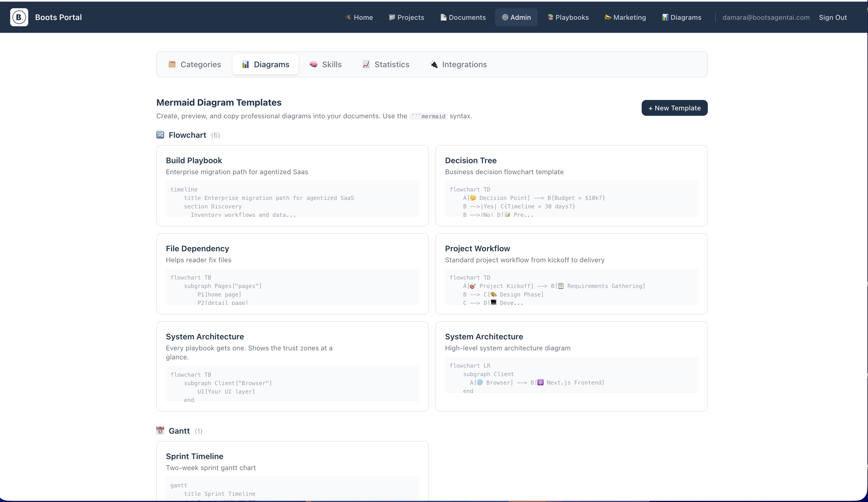Click the Project Workflow code preview
The image size is (868, 502).
pyautogui.click(x=571, y=287)
